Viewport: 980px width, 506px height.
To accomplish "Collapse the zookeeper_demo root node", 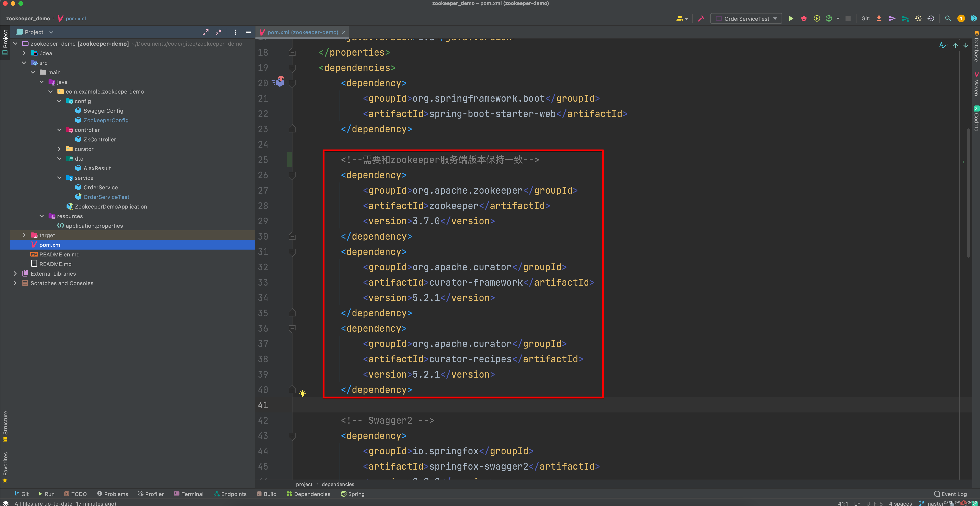I will 15,44.
